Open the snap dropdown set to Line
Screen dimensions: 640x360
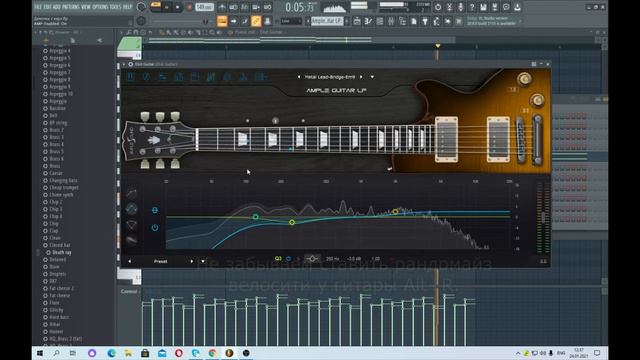pyautogui.click(x=291, y=21)
